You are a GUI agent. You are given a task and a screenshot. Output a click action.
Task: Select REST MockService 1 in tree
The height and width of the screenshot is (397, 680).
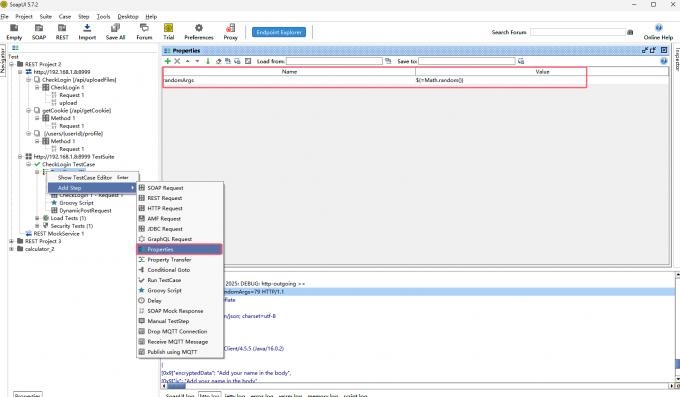pyautogui.click(x=59, y=234)
